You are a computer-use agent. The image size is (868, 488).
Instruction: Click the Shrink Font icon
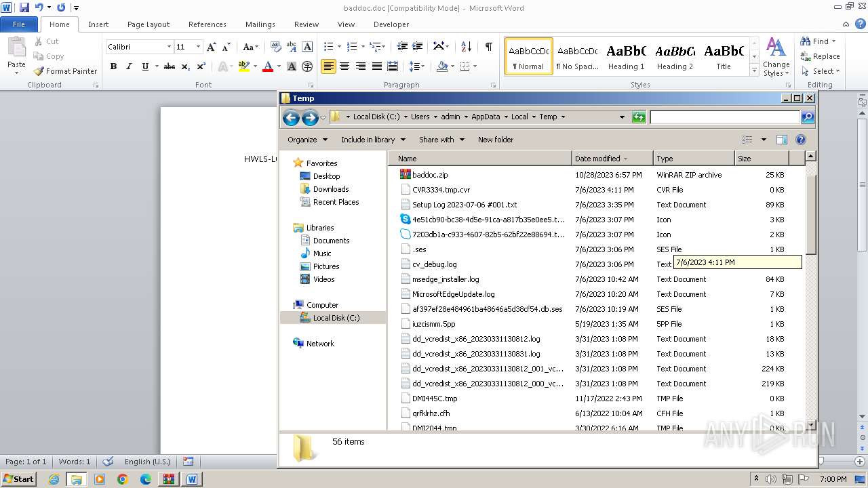[227, 47]
